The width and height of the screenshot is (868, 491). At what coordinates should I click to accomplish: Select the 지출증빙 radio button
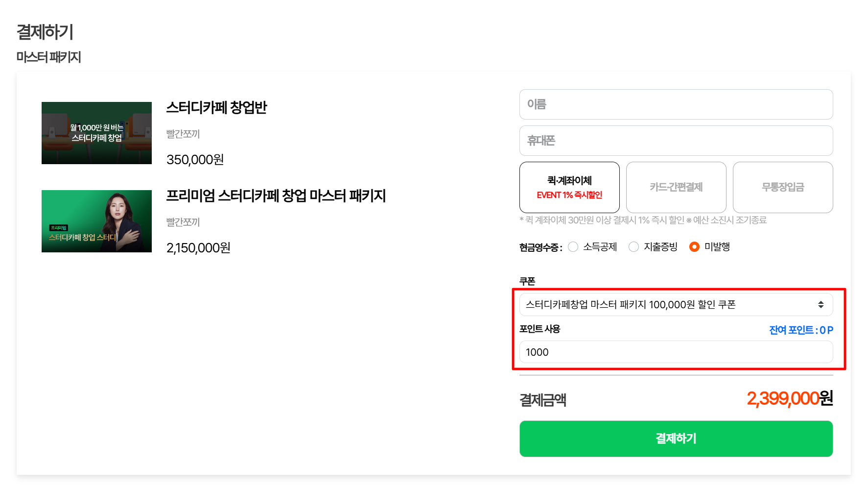click(x=634, y=247)
